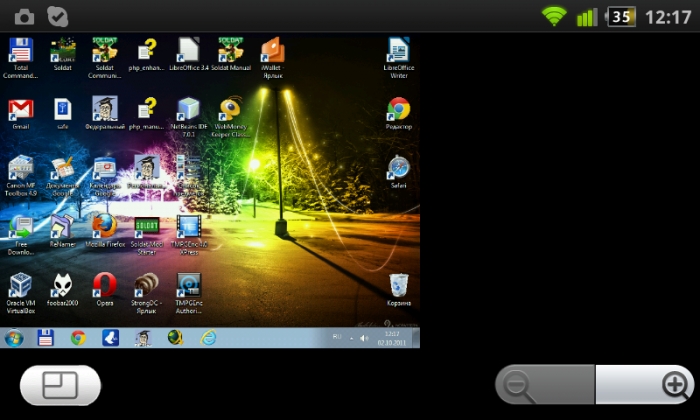Expand hidden system tray icons arrow
Screen dimensions: 700x420
pos(351,338)
